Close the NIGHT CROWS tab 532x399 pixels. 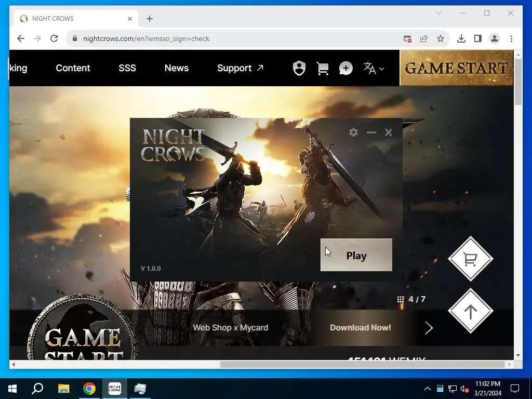[129, 19]
